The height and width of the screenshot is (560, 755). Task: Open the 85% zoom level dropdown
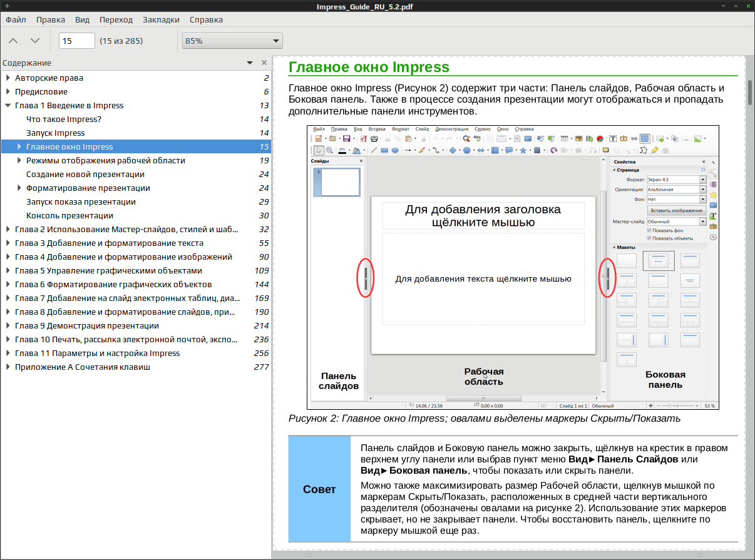(232, 41)
